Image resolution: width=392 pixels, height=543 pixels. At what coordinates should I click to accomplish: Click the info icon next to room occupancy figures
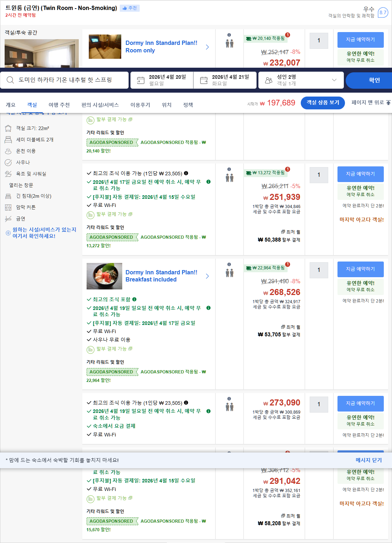229,35
